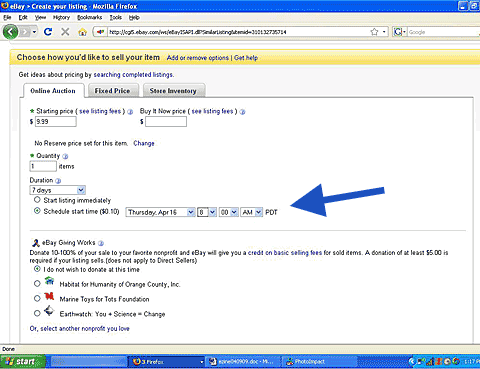This screenshot has height=369, width=480.
Task: Click see listing fees under Starting price
Action: click(x=100, y=111)
